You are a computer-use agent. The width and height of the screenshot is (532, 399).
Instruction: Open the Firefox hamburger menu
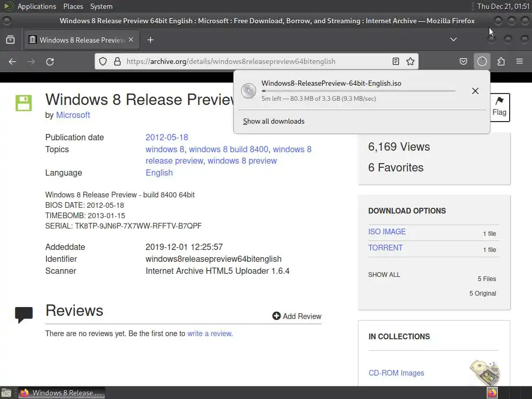coord(520,61)
